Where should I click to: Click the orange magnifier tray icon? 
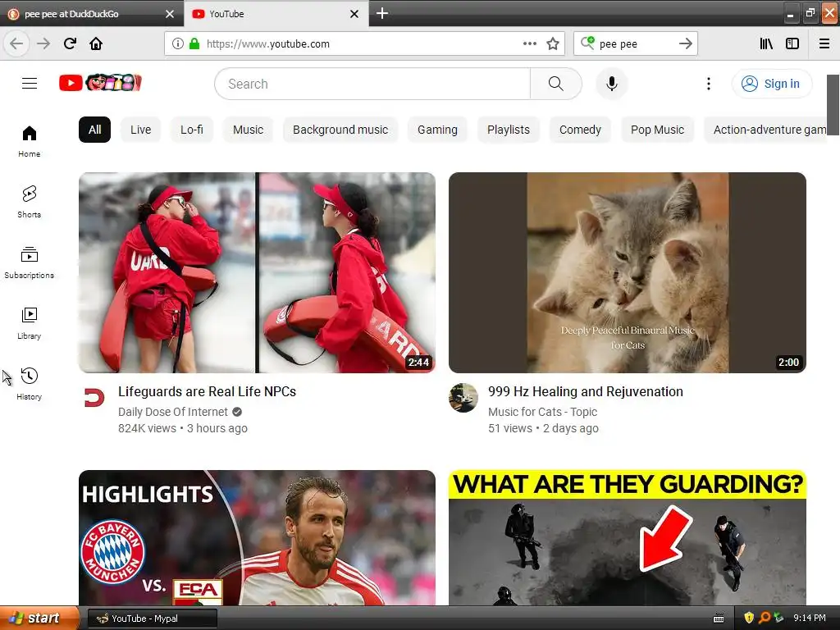click(x=765, y=619)
